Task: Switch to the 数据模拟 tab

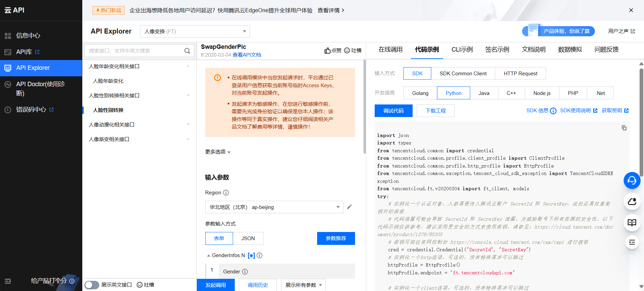Action: click(570, 50)
